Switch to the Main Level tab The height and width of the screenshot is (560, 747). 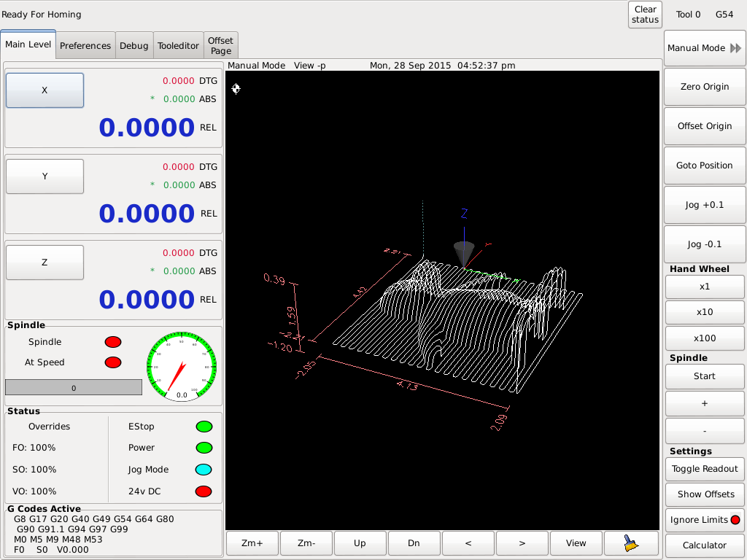tap(28, 44)
